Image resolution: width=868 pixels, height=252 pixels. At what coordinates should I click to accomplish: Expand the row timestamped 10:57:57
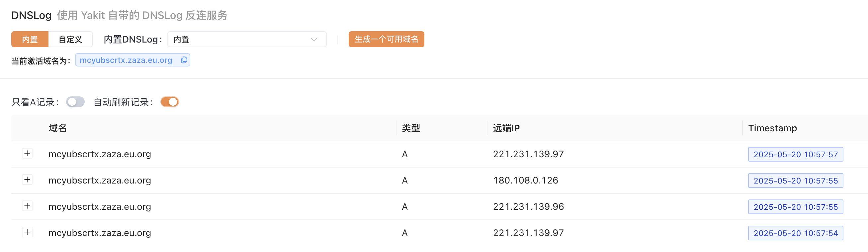[27, 154]
